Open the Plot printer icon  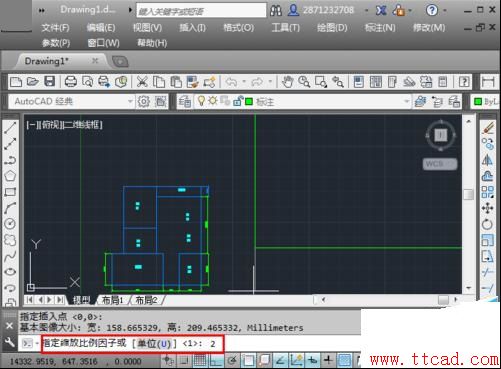(70, 82)
